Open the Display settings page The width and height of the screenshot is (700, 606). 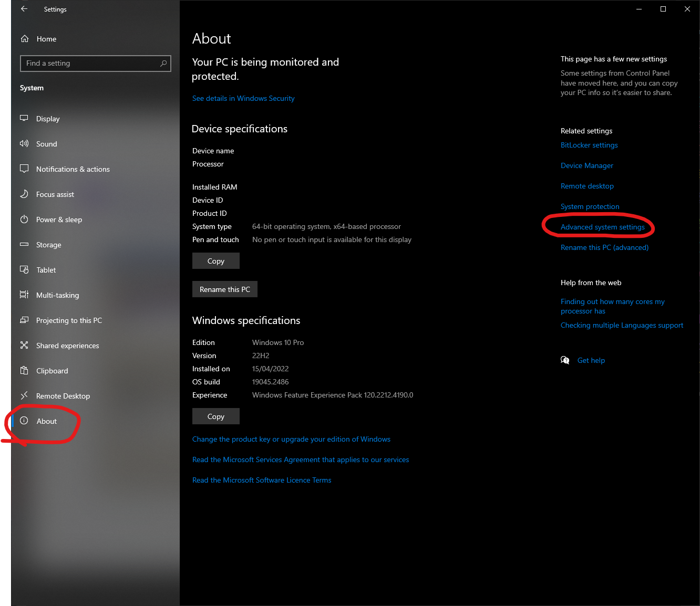tap(95, 119)
